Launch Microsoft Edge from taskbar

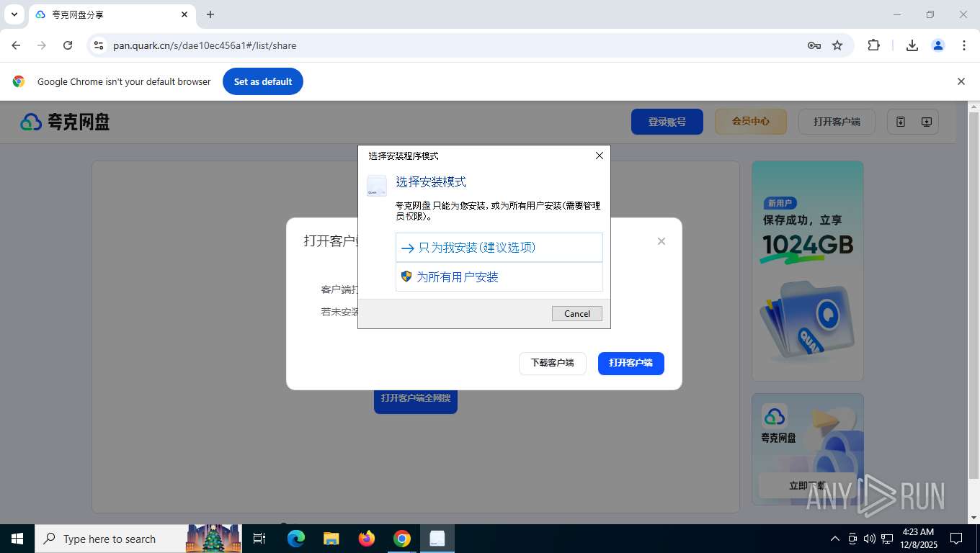tap(296, 539)
